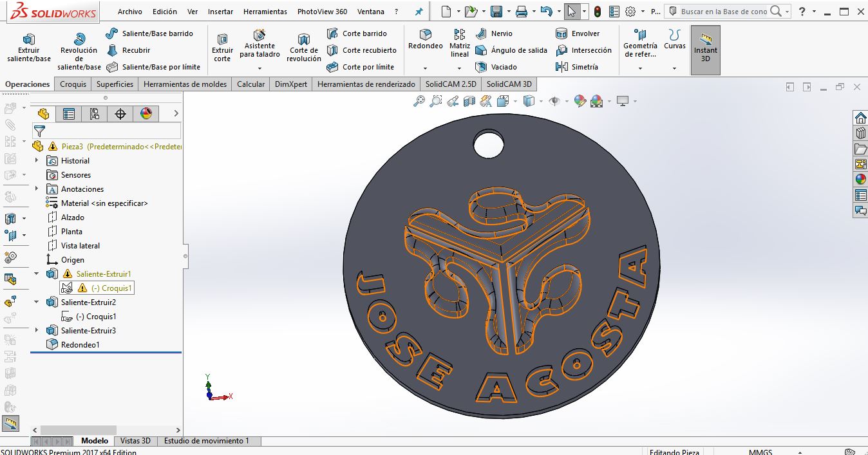Image resolution: width=868 pixels, height=455 pixels.
Task: Click the knowledge base search field
Action: [x=724, y=12]
